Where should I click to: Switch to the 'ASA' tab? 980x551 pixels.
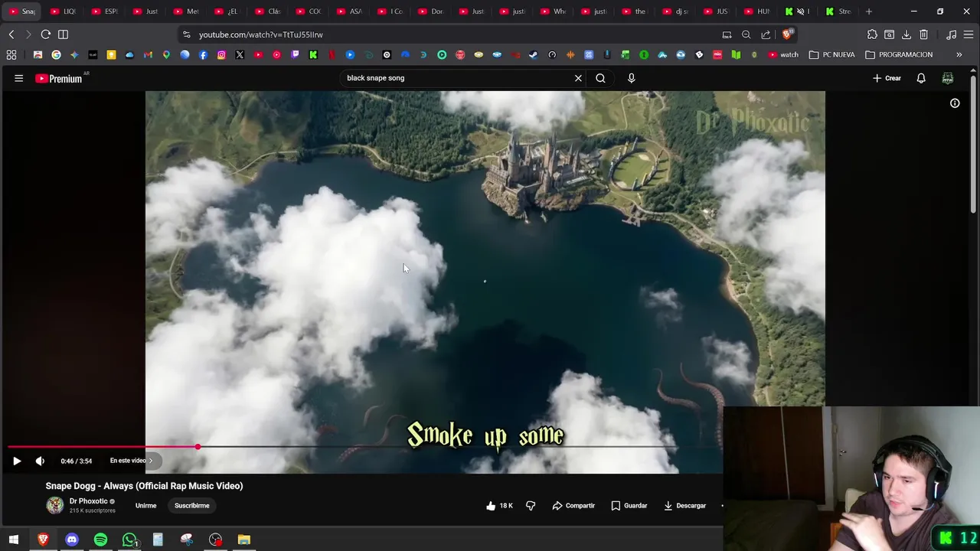click(349, 11)
